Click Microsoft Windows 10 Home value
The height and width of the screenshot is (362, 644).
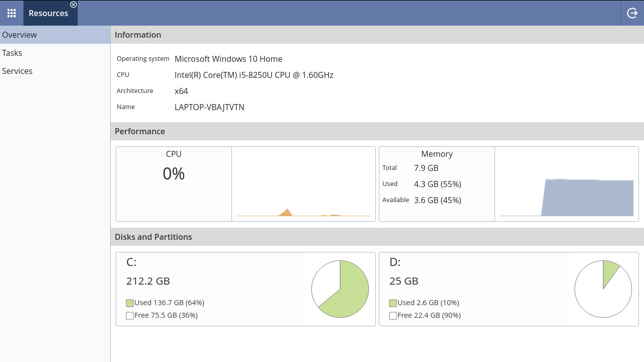tap(228, 59)
